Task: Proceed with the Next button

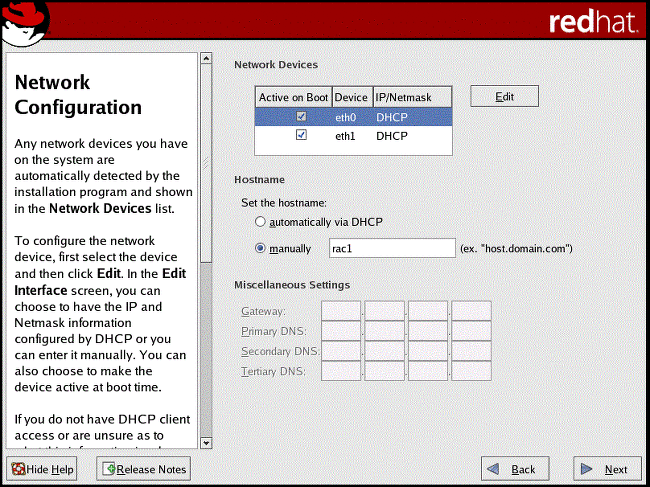Action: 607,469
